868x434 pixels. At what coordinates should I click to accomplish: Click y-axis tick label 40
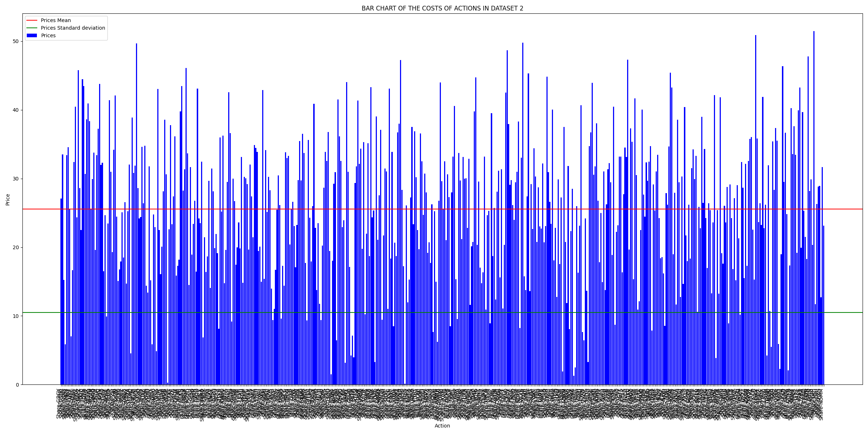point(16,110)
